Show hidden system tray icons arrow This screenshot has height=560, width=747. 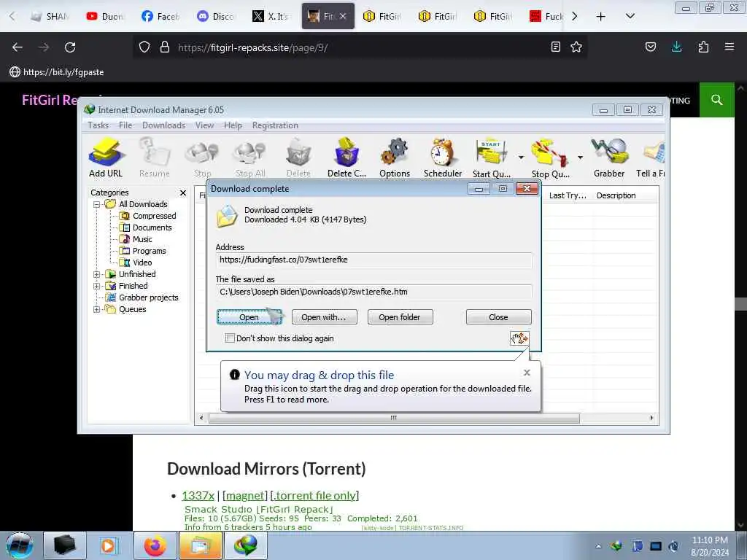tap(598, 546)
